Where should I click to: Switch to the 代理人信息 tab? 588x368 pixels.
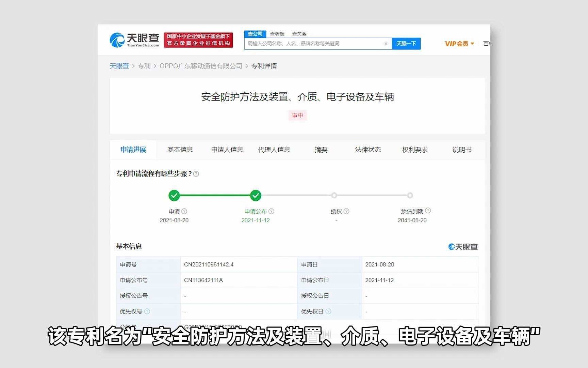click(x=274, y=150)
